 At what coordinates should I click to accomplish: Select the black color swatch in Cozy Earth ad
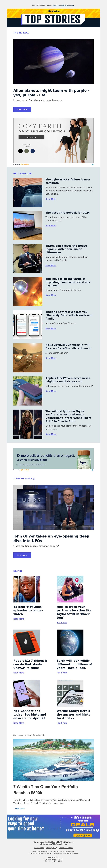(x=20, y=151)
